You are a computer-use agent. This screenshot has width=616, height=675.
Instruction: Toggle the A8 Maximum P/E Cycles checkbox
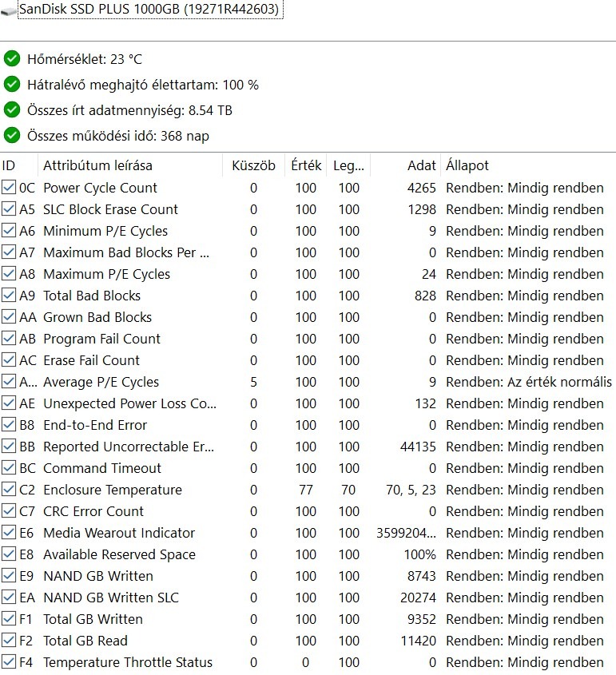coord(9,274)
